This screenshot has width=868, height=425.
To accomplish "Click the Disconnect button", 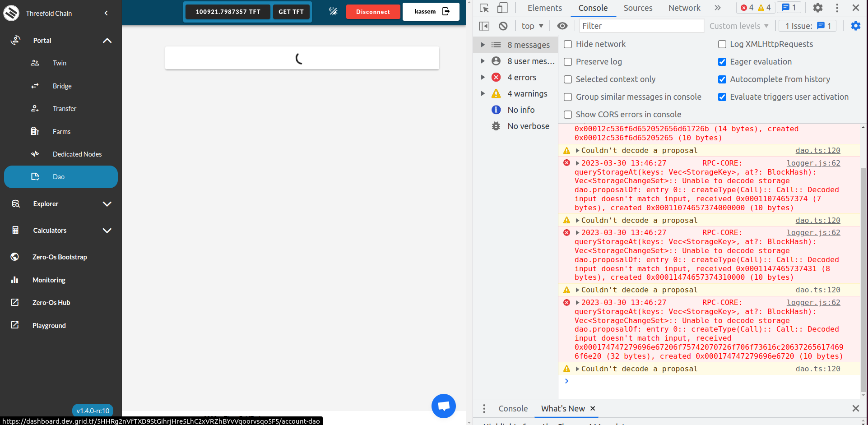I will point(373,12).
